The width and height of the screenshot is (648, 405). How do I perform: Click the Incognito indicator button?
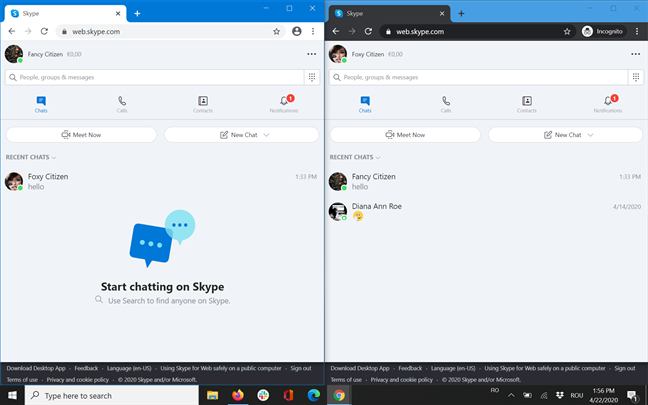604,31
